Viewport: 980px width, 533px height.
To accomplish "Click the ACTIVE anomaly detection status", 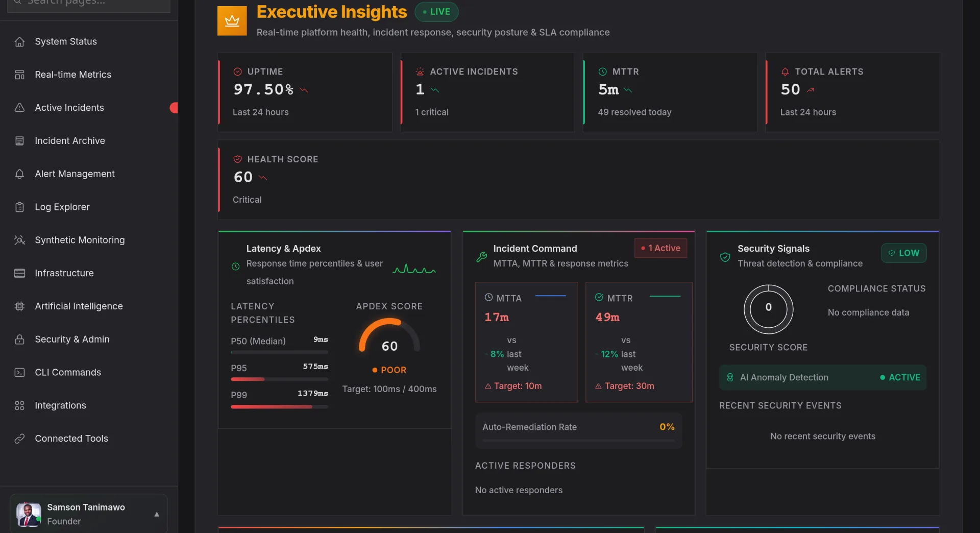I will [900, 378].
